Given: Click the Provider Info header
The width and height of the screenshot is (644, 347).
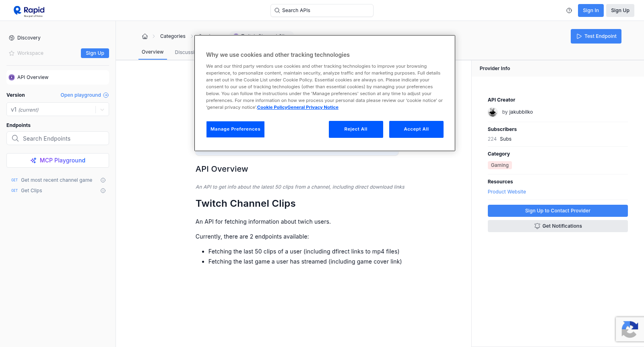Looking at the screenshot, I should [495, 69].
